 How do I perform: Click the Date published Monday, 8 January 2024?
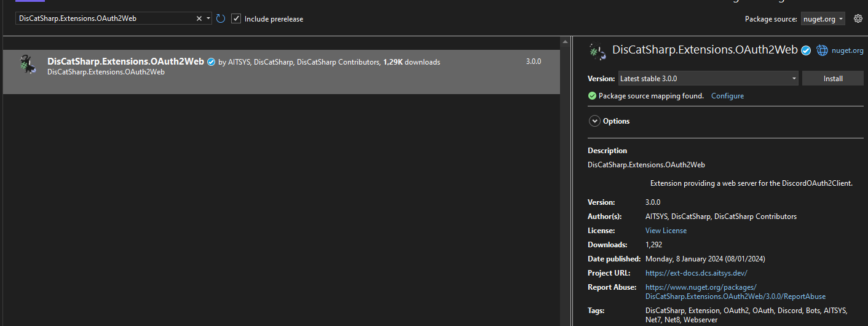coord(705,259)
